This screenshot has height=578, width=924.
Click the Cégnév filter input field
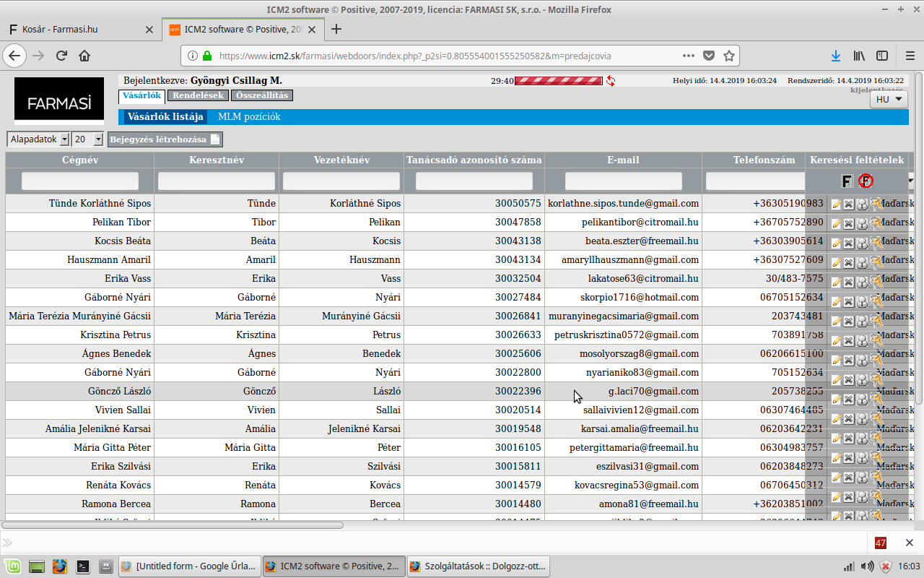pyautogui.click(x=79, y=181)
